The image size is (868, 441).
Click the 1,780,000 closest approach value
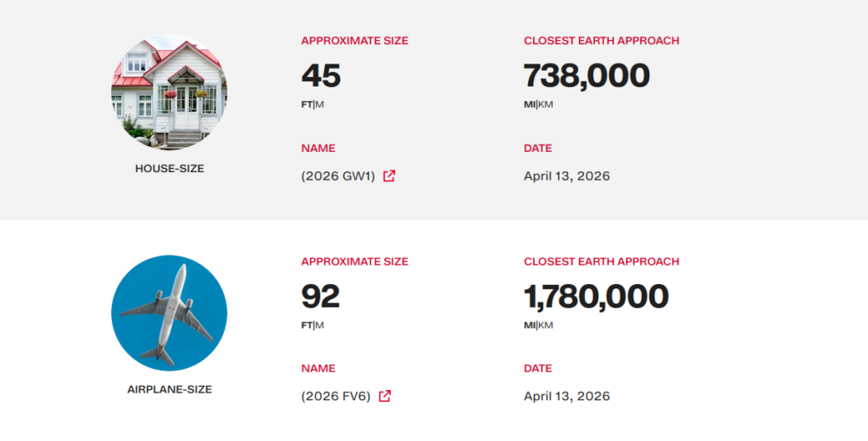click(x=596, y=297)
